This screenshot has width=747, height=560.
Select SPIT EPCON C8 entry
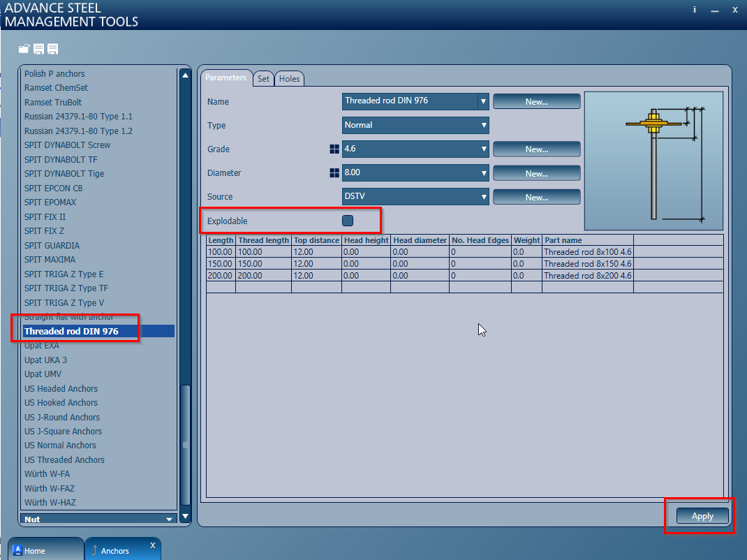pos(53,189)
